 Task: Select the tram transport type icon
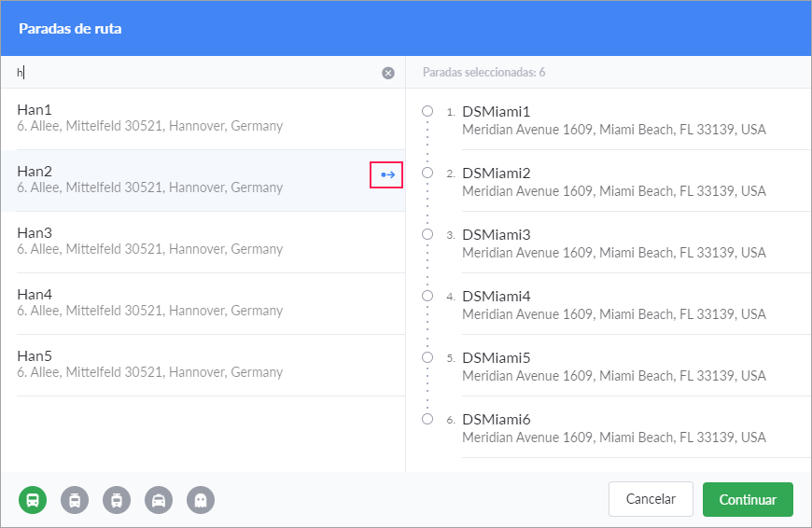117,500
